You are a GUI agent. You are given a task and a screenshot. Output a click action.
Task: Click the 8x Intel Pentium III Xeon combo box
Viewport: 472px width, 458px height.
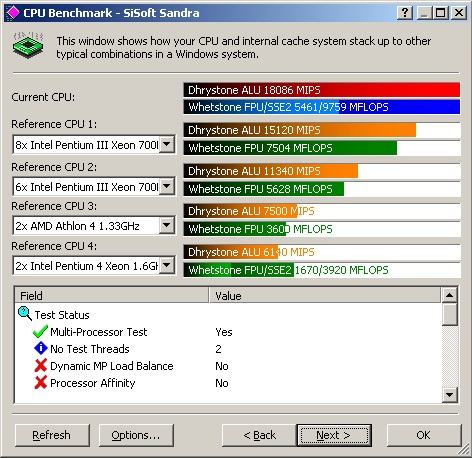(94, 145)
